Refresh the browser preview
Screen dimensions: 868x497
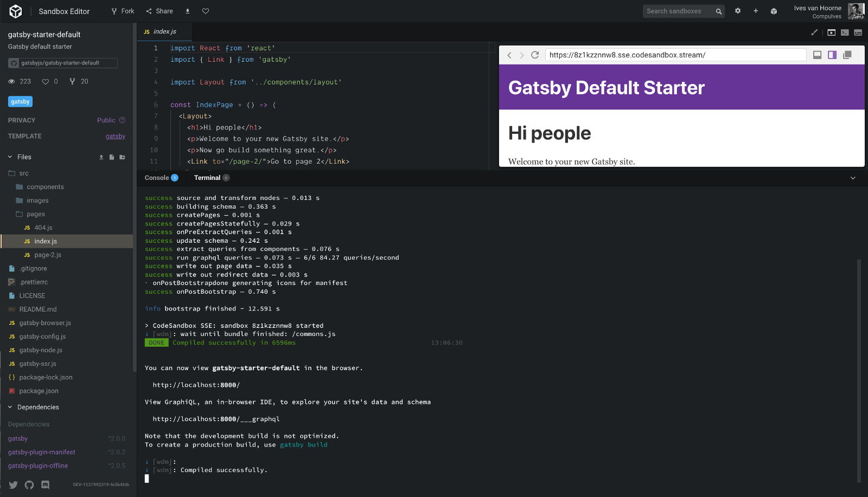click(x=535, y=54)
